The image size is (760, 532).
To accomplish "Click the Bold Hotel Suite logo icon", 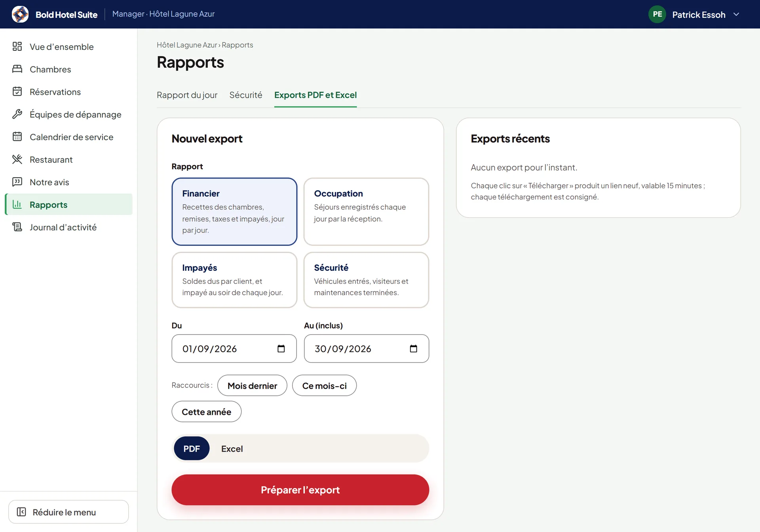I will coord(20,14).
